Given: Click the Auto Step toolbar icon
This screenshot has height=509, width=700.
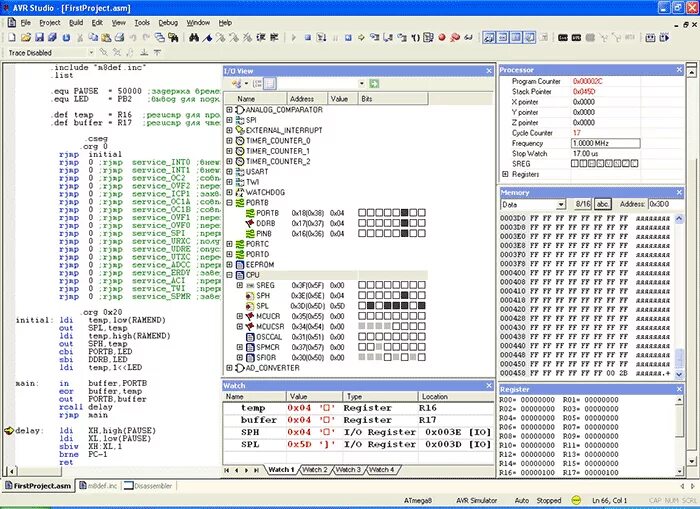Looking at the screenshot, I should (429, 38).
